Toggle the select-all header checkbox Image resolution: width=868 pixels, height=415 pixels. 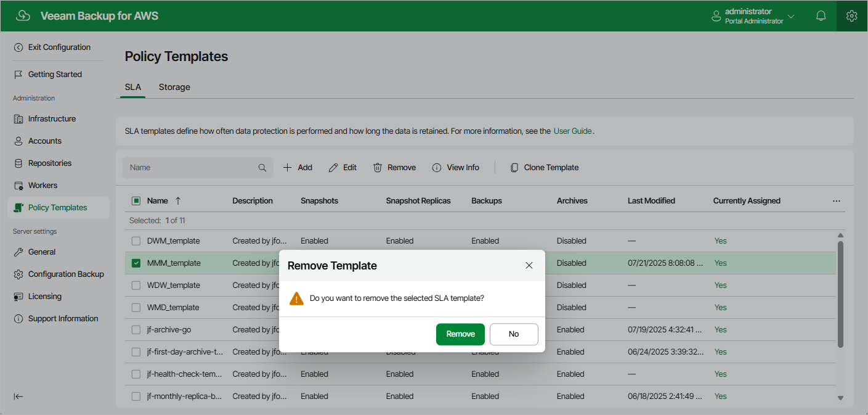[x=136, y=201]
